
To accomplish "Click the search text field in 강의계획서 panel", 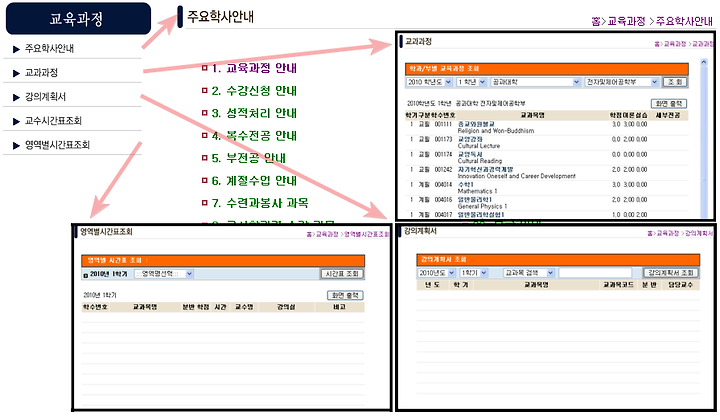I will pyautogui.click(x=595, y=273).
